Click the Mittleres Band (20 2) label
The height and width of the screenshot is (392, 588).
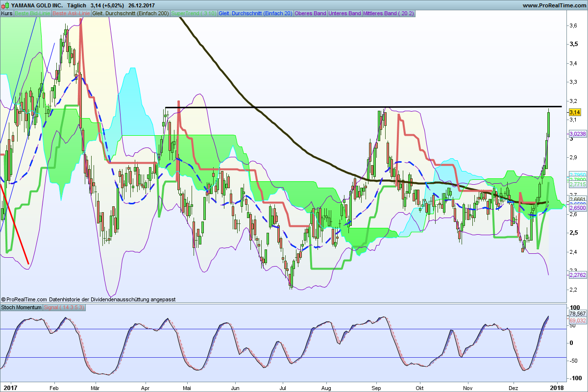click(388, 13)
